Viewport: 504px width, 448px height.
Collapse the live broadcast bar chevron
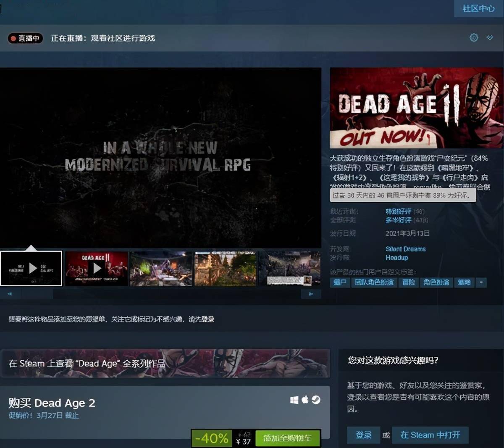490,37
